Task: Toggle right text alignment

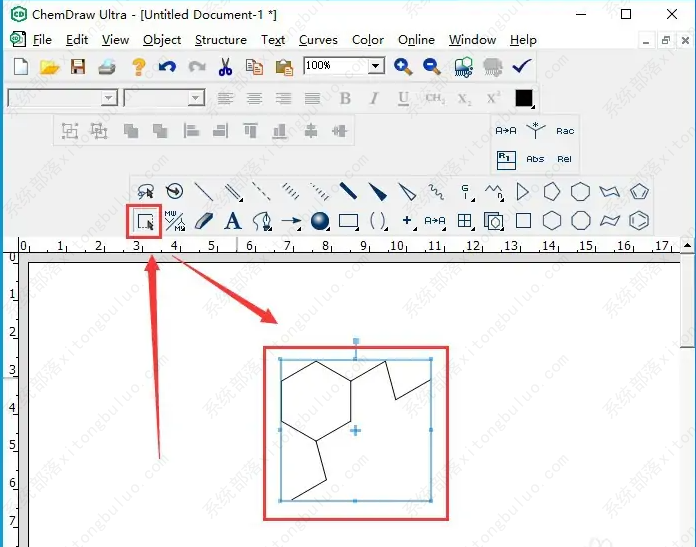Action: click(x=283, y=98)
